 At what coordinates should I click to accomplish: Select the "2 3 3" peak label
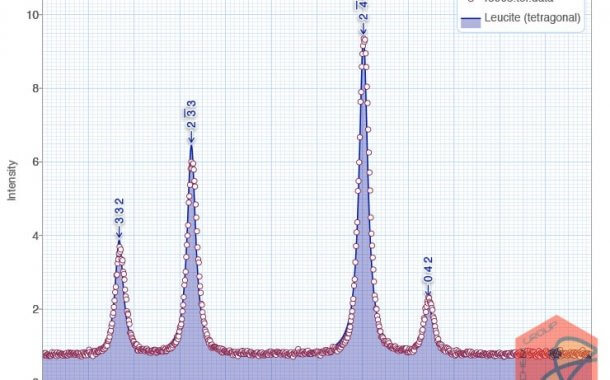click(x=191, y=114)
